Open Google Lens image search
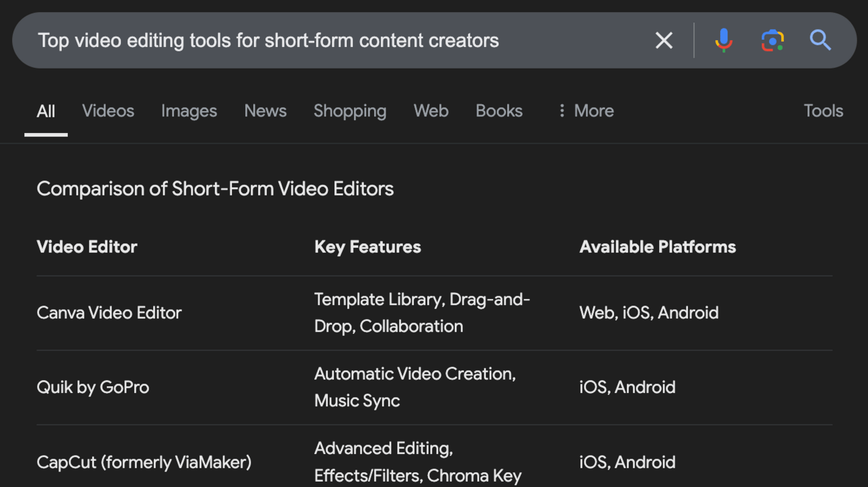The height and width of the screenshot is (487, 868). pos(772,40)
